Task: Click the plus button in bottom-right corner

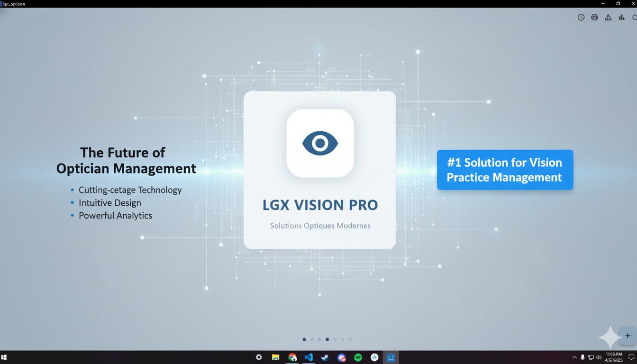Action: [x=628, y=336]
